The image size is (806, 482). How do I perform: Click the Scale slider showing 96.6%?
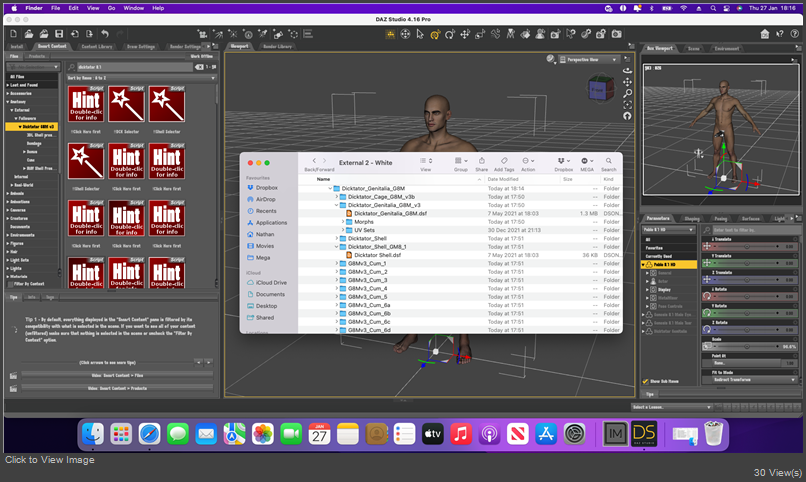[749, 346]
